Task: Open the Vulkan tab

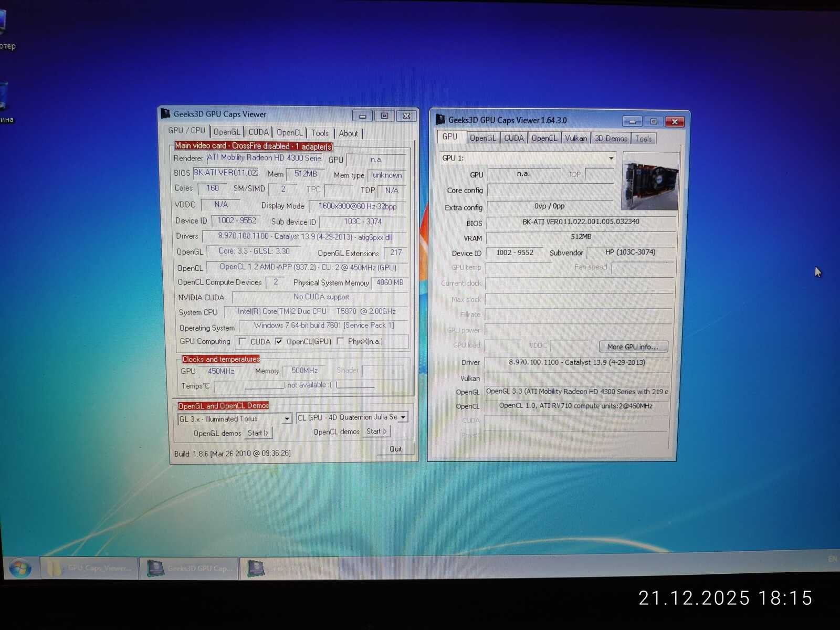Action: (x=576, y=138)
